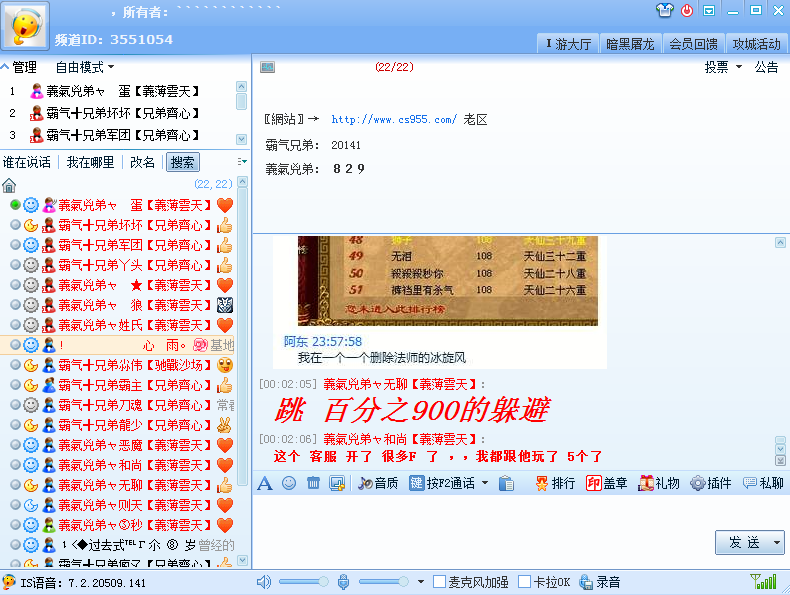790x595 pixels.
Task: Mute the speaker volume icon
Action: click(264, 582)
